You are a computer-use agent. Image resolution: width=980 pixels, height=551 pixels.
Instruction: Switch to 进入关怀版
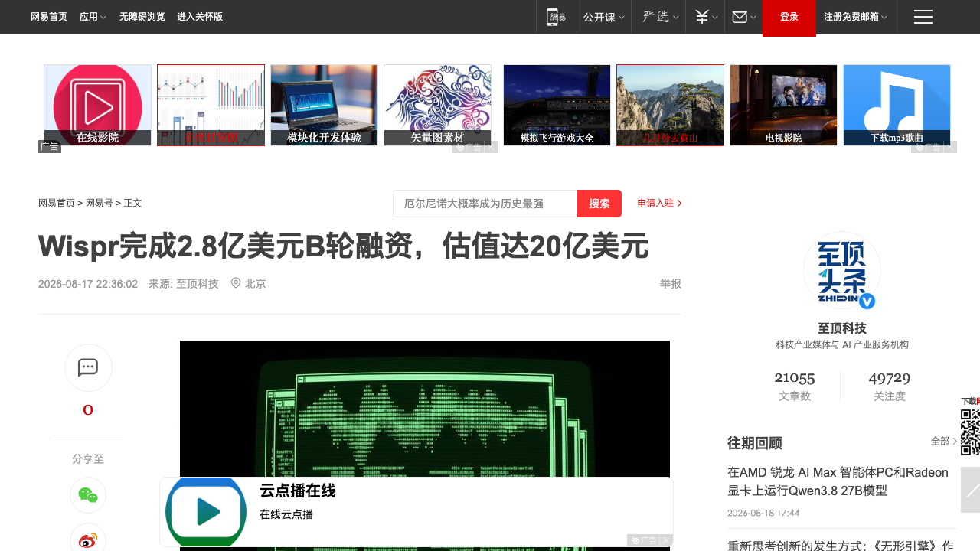(200, 17)
